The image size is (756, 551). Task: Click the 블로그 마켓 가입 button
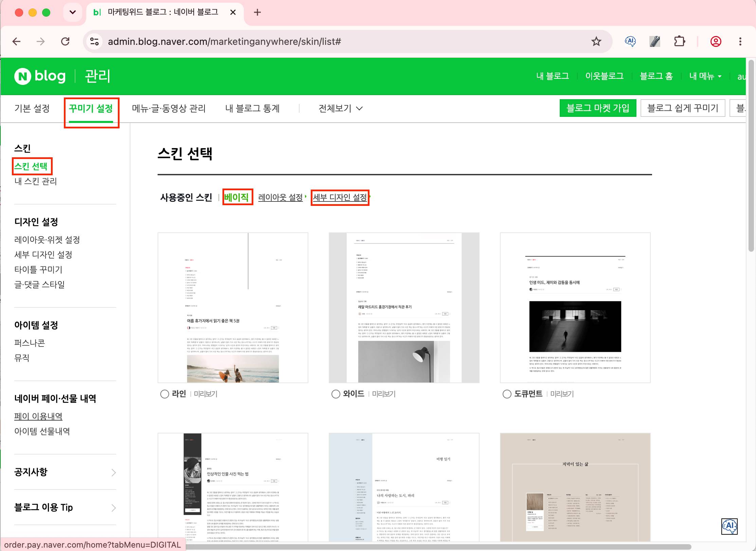[598, 108]
